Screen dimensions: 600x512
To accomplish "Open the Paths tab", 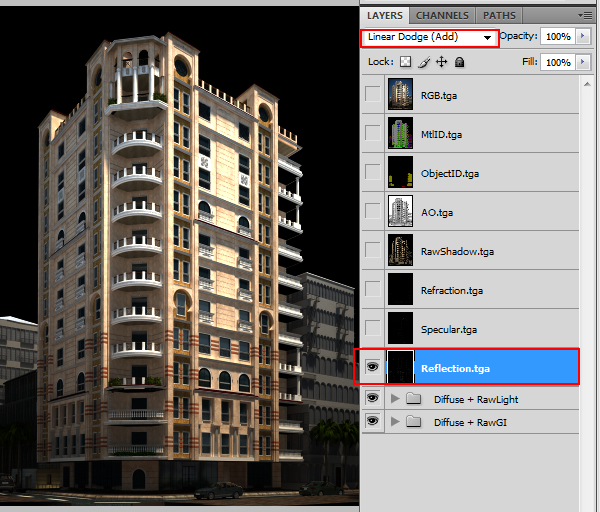I will pyautogui.click(x=499, y=16).
